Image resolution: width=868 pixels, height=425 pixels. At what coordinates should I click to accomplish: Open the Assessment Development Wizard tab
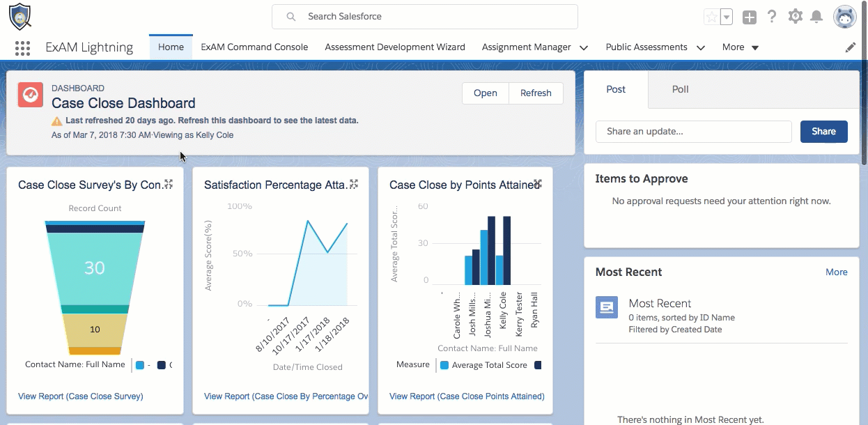click(x=395, y=47)
